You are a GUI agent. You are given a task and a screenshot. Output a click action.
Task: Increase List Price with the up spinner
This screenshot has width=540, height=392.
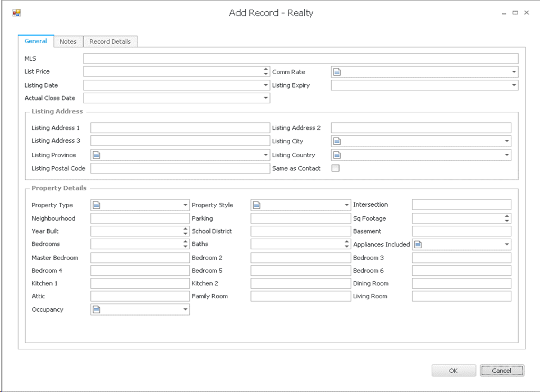point(266,69)
